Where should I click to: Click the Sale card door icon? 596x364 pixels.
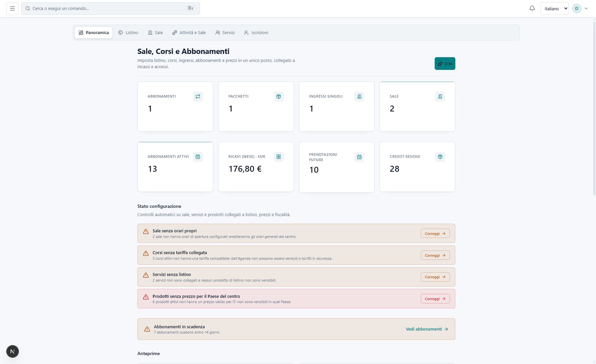(x=440, y=97)
